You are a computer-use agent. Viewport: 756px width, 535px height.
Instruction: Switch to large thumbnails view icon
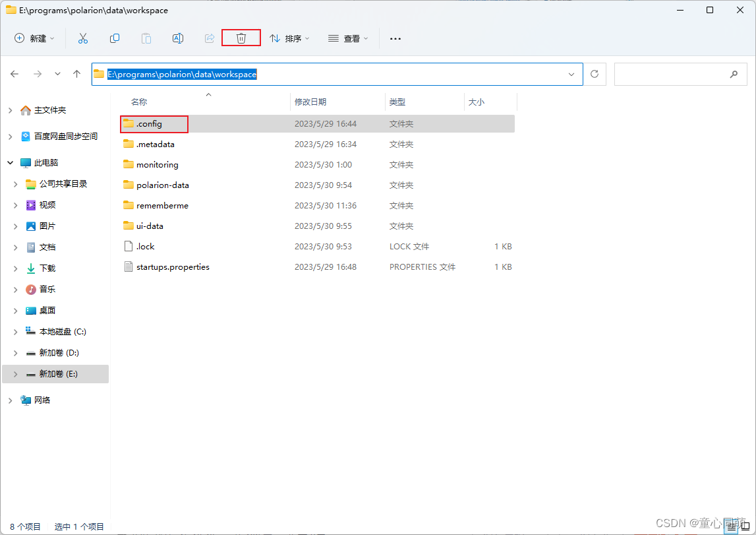tap(745, 527)
